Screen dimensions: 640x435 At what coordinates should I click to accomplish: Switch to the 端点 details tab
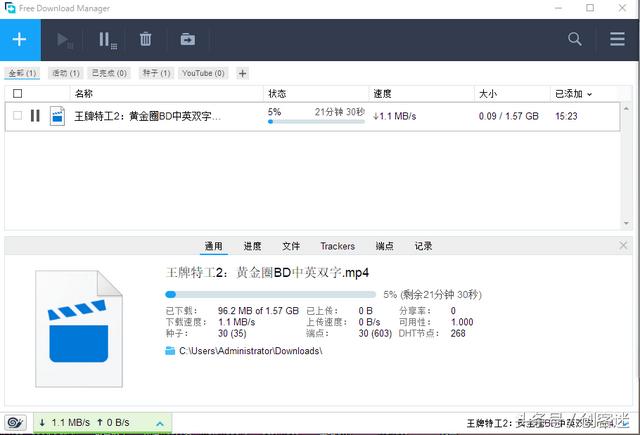coord(384,246)
